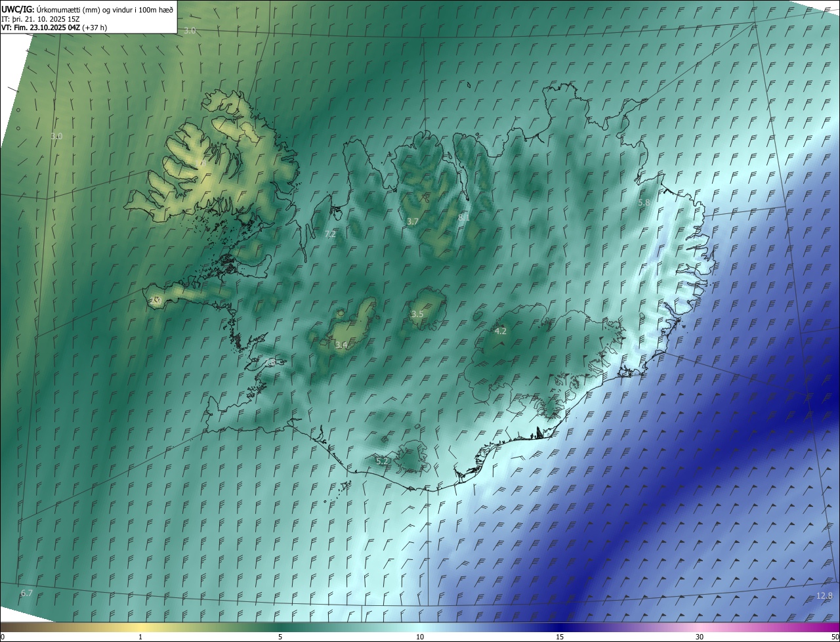This screenshot has width=840, height=642.
Task: Click the 5.2 value near the south coast
Action: [382, 461]
